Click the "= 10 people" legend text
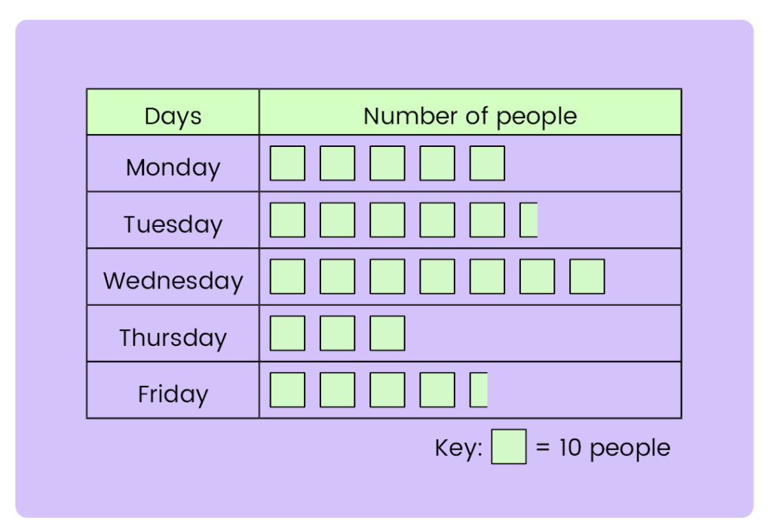The image size is (772, 532). 602,448
